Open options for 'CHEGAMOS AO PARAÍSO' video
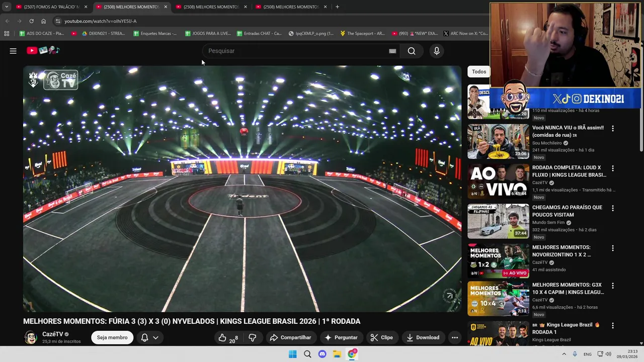Screen dimensions: 644x362 point(613,208)
